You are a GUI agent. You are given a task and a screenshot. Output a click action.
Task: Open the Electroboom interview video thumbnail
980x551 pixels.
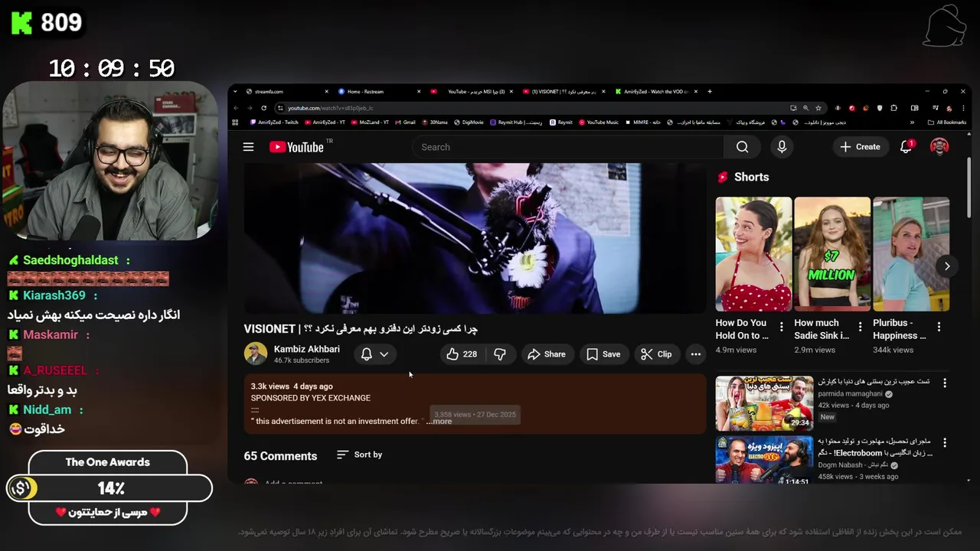(x=764, y=461)
